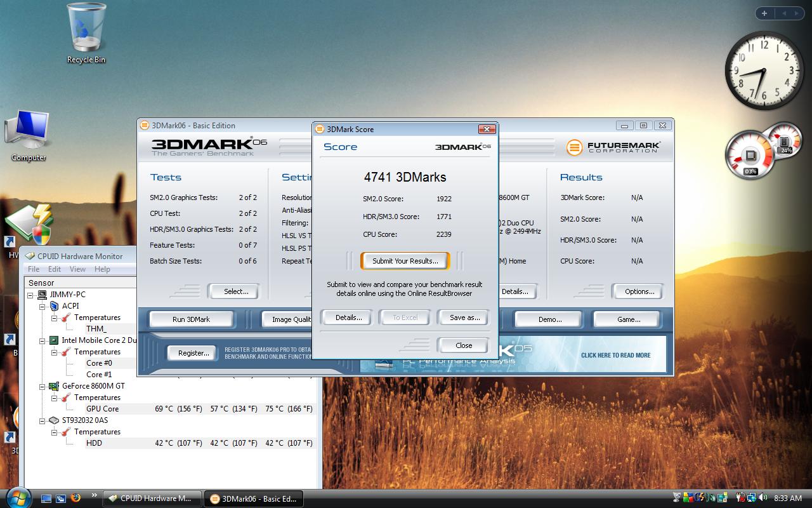Click the Options button under Results
The height and width of the screenshot is (508, 812).
(639, 291)
